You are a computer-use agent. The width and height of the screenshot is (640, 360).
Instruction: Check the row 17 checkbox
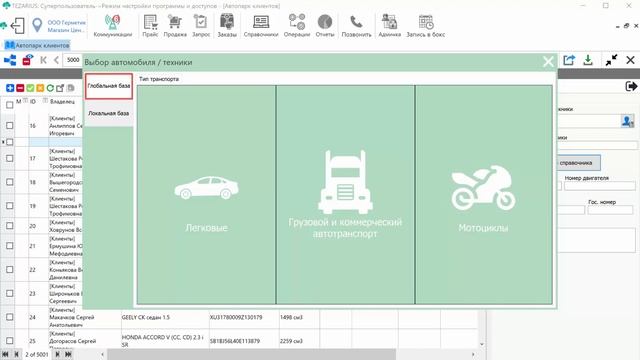tap(9, 158)
